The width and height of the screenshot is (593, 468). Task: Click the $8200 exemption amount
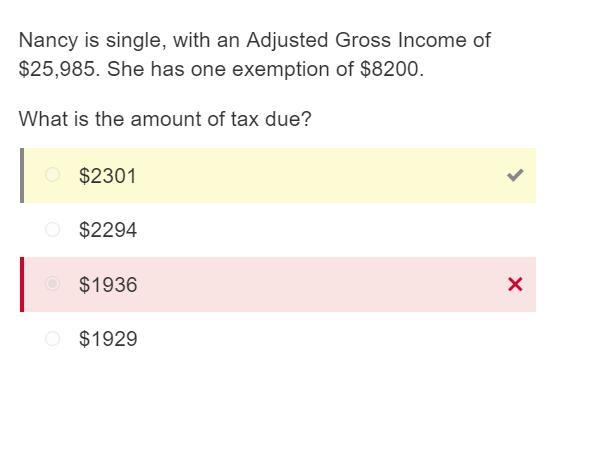tap(392, 69)
